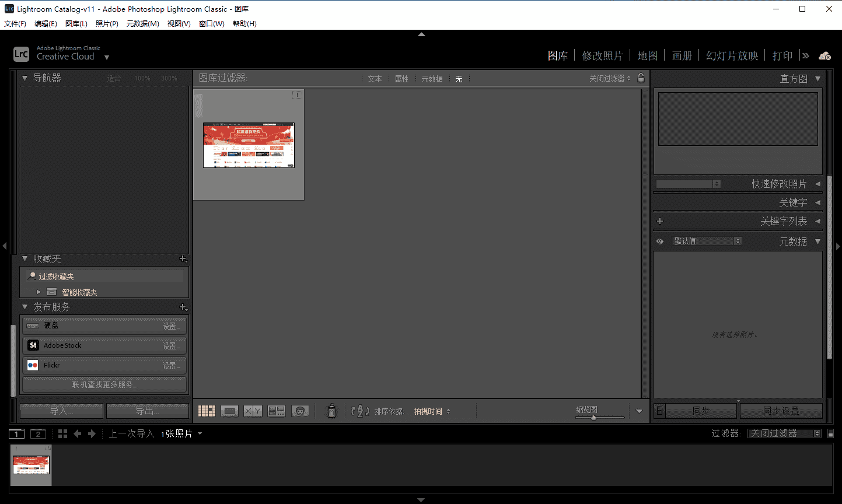
Task: Toggle the filter lock icon
Action: 640,78
